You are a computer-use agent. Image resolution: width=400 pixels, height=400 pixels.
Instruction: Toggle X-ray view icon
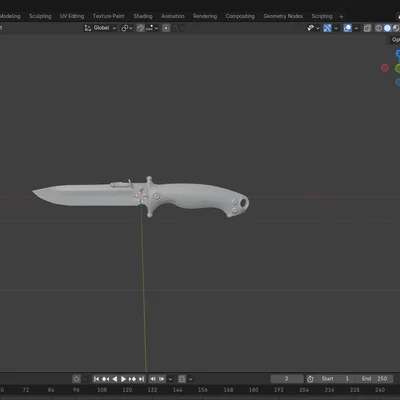(367, 28)
